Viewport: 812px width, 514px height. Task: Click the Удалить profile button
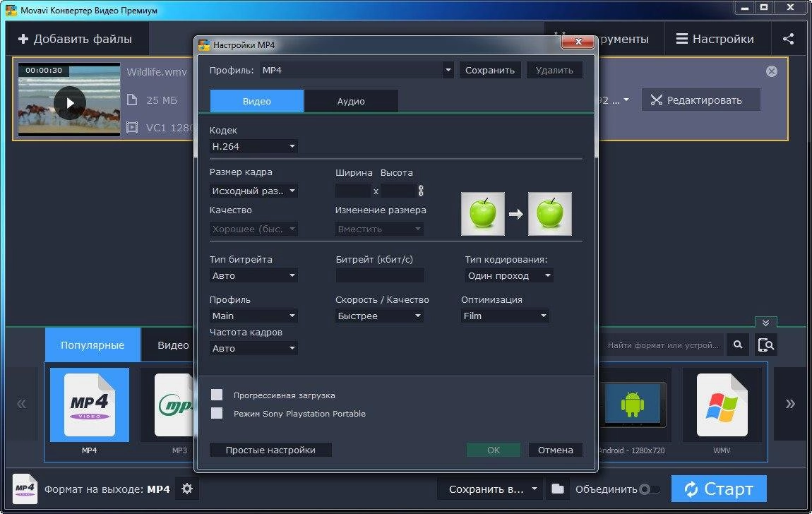[554, 70]
